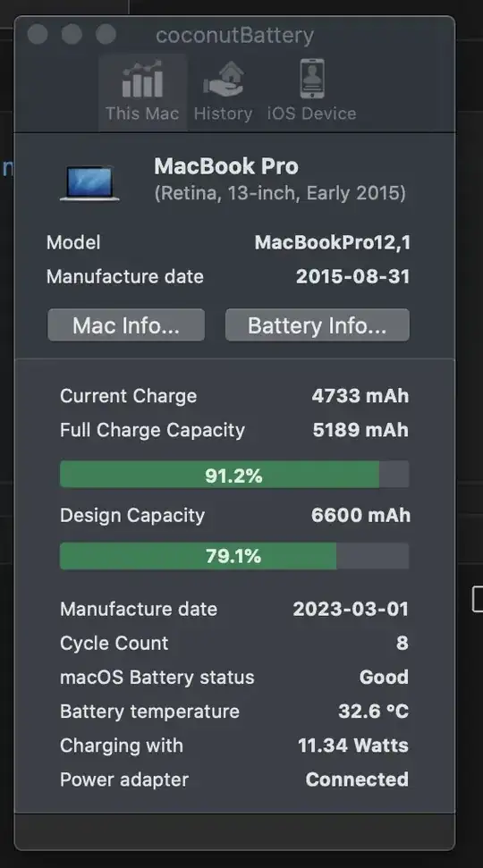Click the Full Charge Capacity 5189 mAh value
Image resolution: width=483 pixels, height=868 pixels.
click(360, 430)
